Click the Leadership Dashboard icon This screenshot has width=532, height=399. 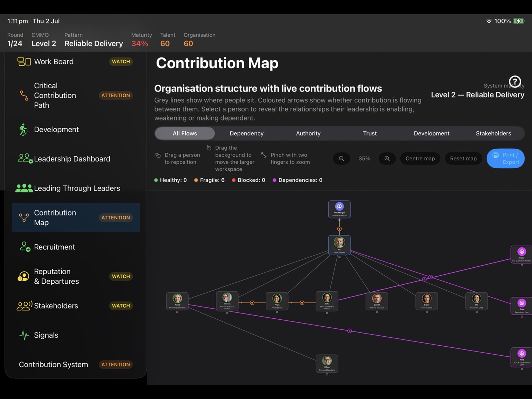pyautogui.click(x=25, y=159)
